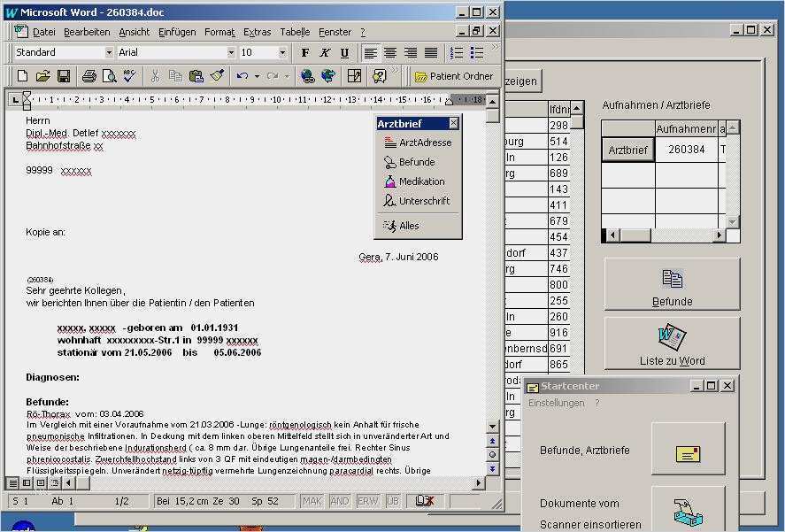Jump to previous page in Word scrollbar
Image resolution: width=785 pixels, height=532 pixels.
click(x=493, y=442)
